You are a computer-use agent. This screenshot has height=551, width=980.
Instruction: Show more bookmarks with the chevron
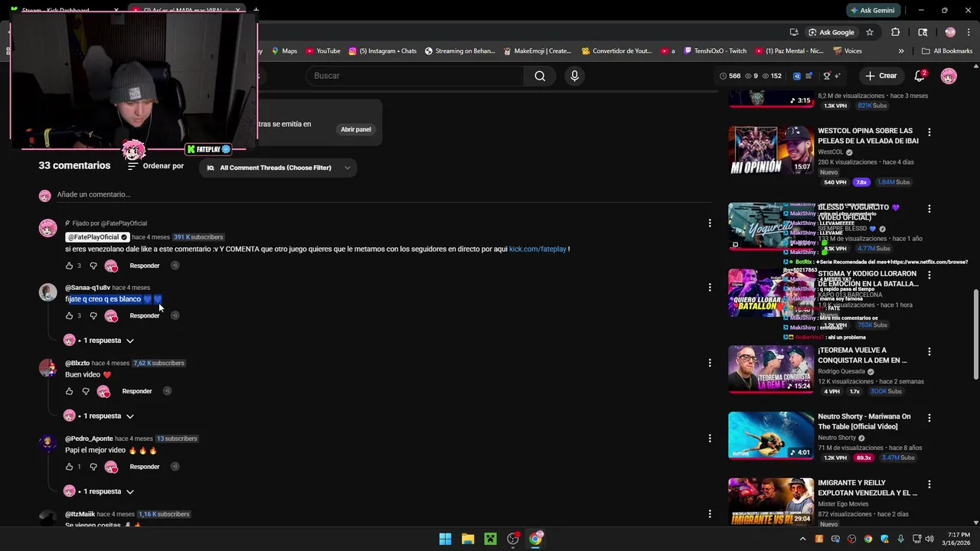coord(901,51)
